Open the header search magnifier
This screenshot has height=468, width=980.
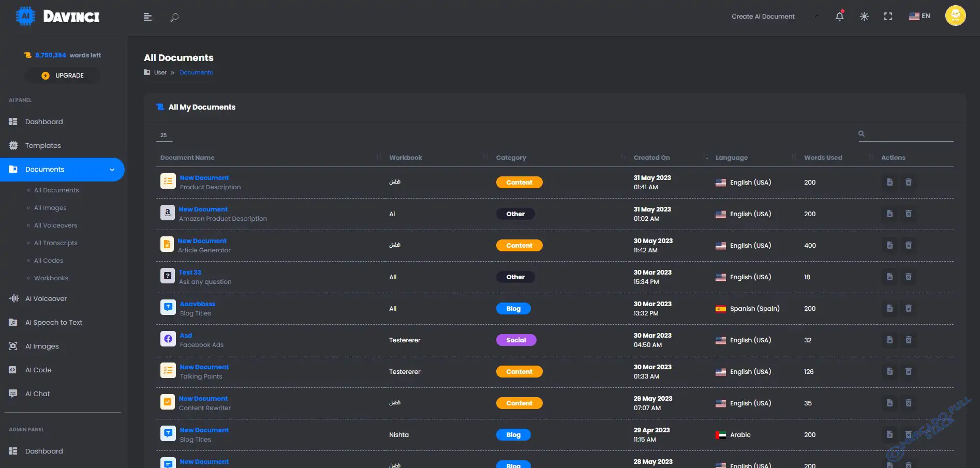pos(174,17)
